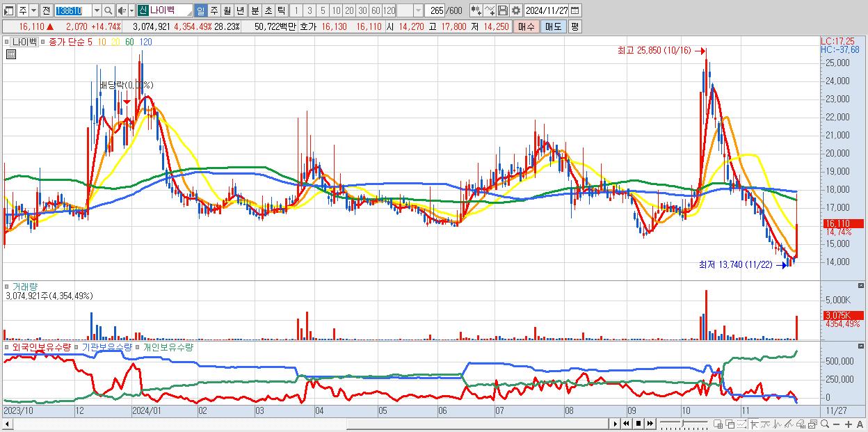The image size is (868, 432).
Task: Click the stacked chart windows icon
Action: 812,424
